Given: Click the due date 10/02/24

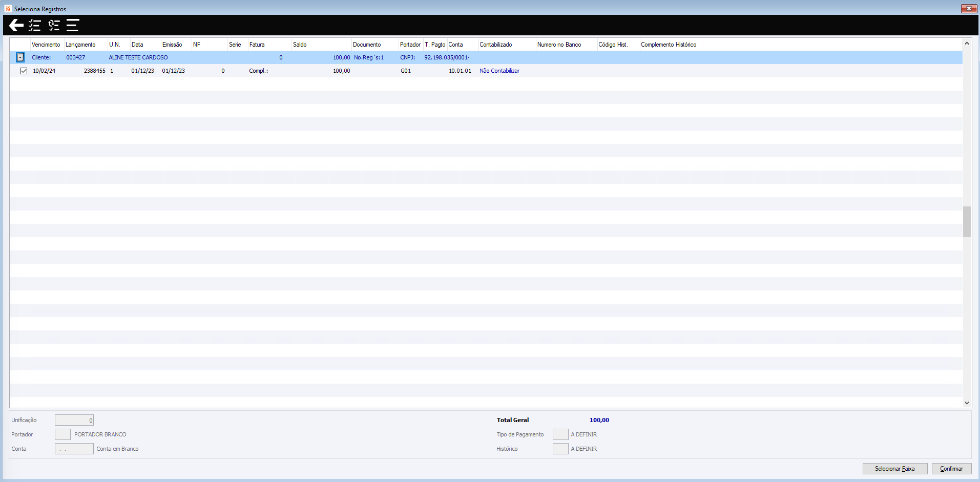Looking at the screenshot, I should click(44, 71).
